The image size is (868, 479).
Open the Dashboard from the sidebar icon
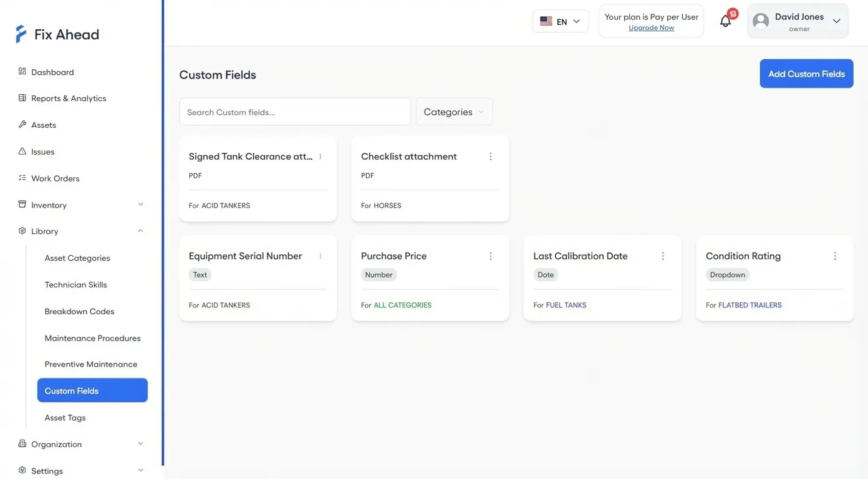point(22,72)
